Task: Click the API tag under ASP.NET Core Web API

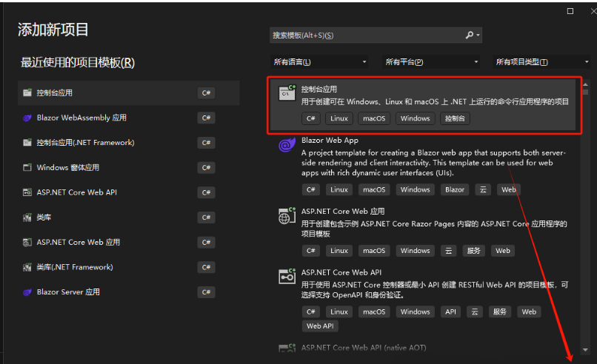Action: coord(450,312)
